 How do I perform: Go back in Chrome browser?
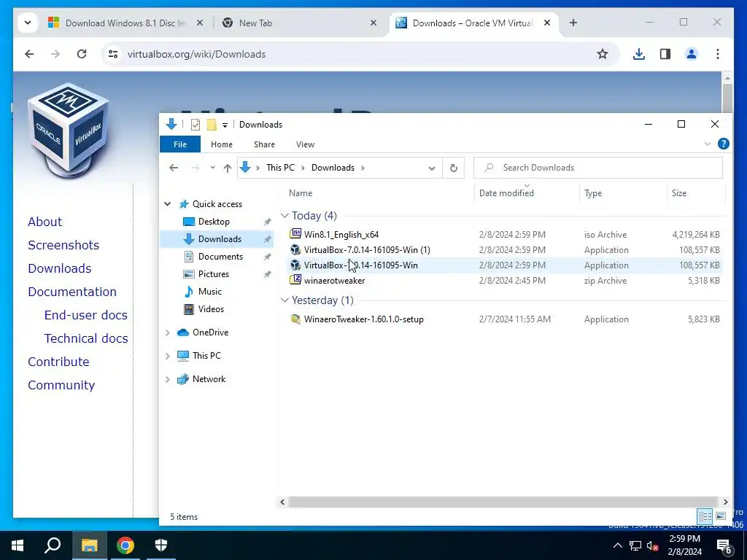coord(29,54)
